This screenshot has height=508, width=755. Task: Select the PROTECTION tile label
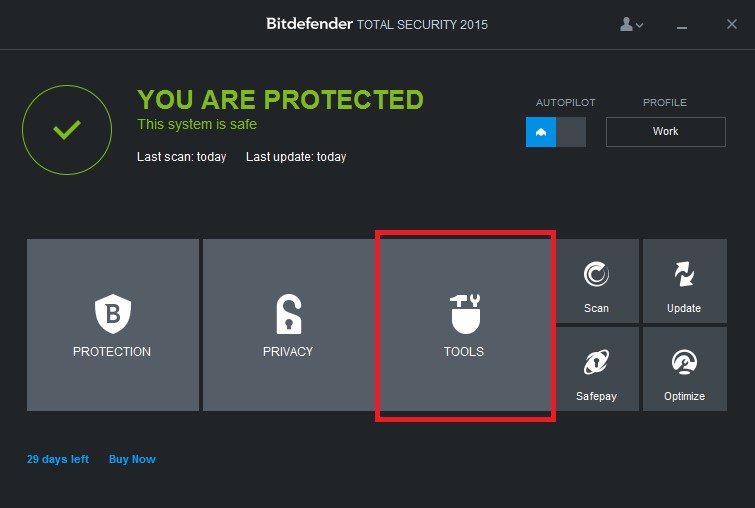point(112,352)
